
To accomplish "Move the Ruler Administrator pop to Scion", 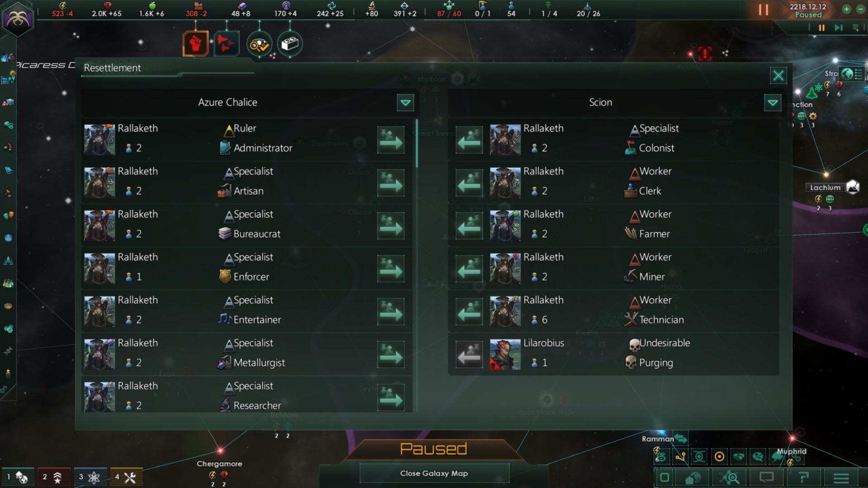I will [391, 140].
